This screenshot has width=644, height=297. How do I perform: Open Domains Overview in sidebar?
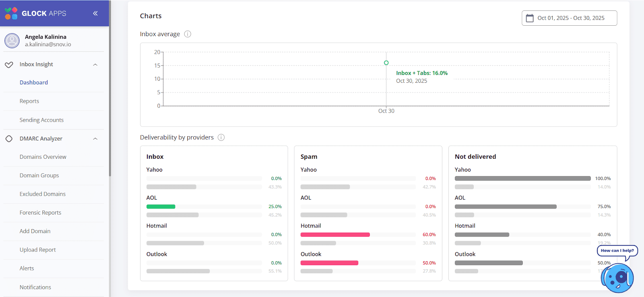(x=43, y=157)
